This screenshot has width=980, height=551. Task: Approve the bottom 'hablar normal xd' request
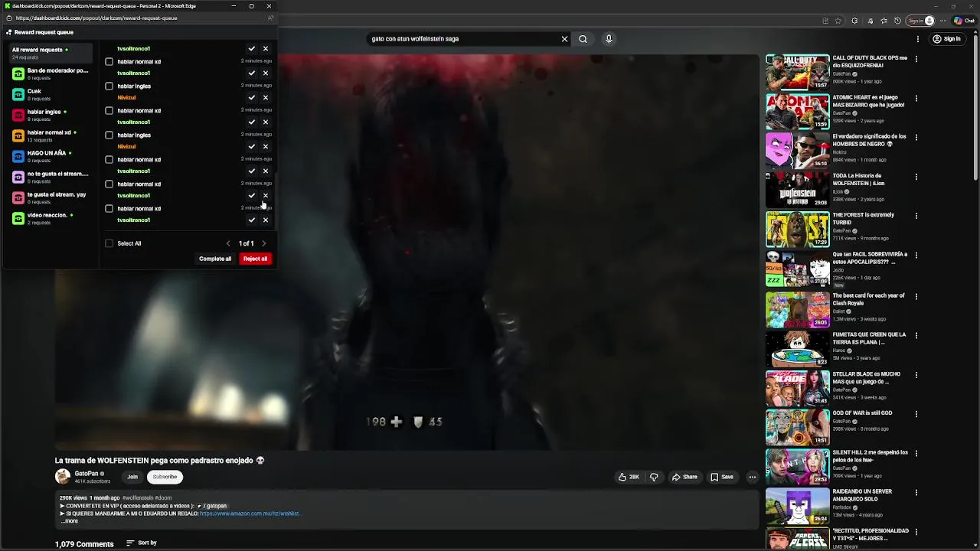[251, 220]
